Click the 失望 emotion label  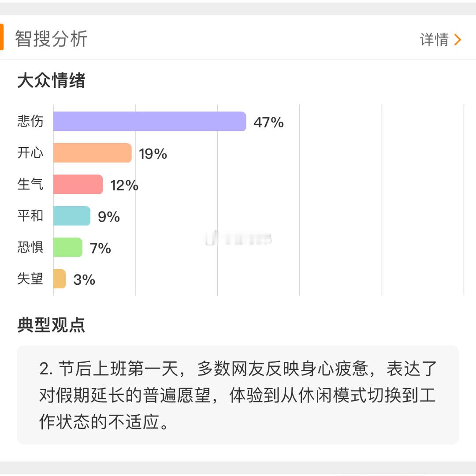point(30,279)
